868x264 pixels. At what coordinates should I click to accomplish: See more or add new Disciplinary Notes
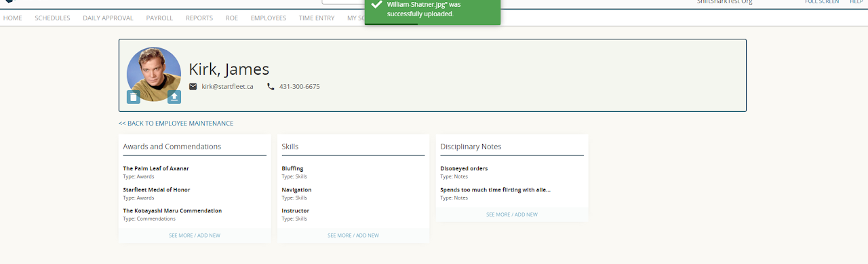point(512,214)
